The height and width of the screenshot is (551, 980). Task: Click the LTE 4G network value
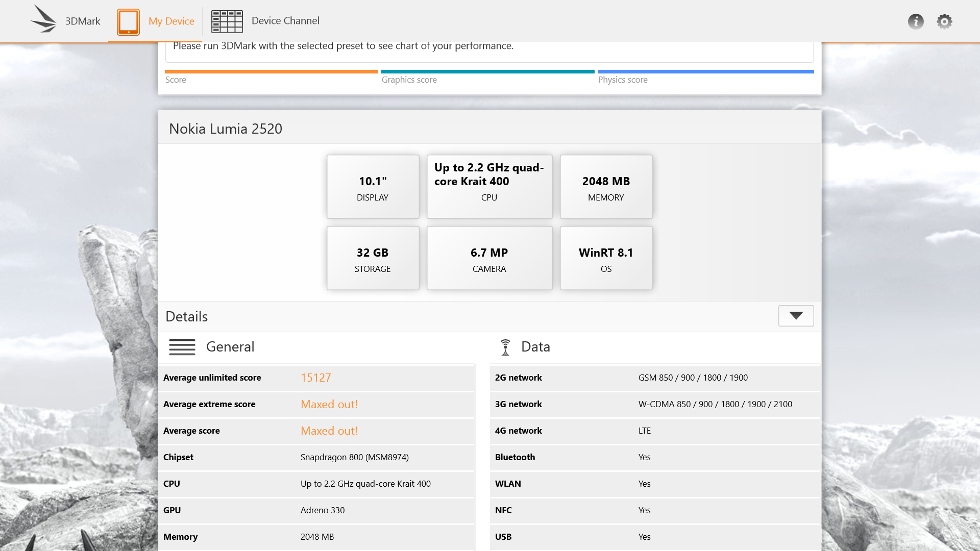pos(645,431)
